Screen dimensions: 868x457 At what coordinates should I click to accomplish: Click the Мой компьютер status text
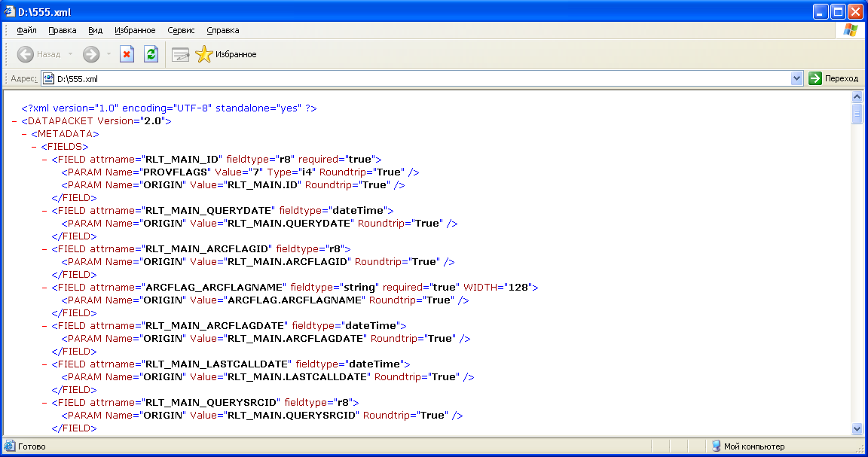(x=754, y=446)
